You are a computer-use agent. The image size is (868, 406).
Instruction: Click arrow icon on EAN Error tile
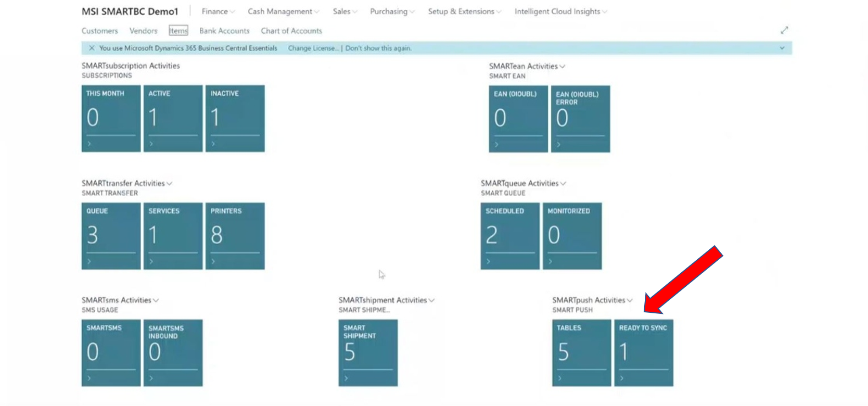click(x=558, y=145)
